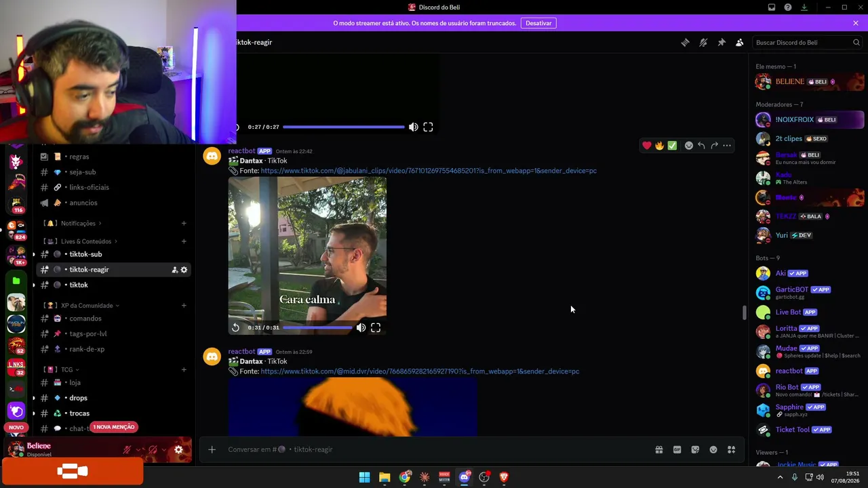868x488 pixels.
Task: Open audio output options chevron
Action: (x=164, y=449)
